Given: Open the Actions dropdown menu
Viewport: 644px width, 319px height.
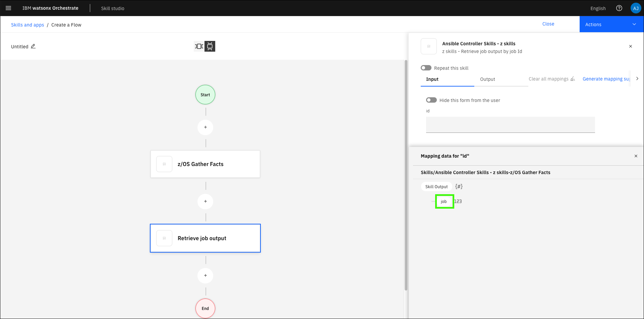Looking at the screenshot, I should (x=611, y=24).
